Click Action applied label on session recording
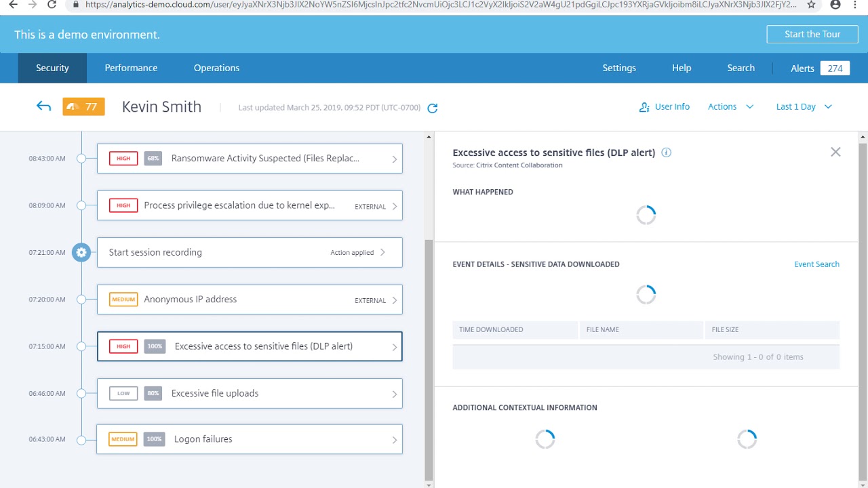The height and width of the screenshot is (488, 868). (352, 253)
